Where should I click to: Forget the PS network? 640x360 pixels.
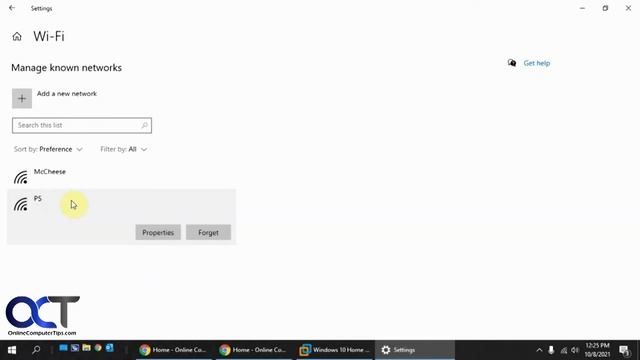click(x=209, y=232)
